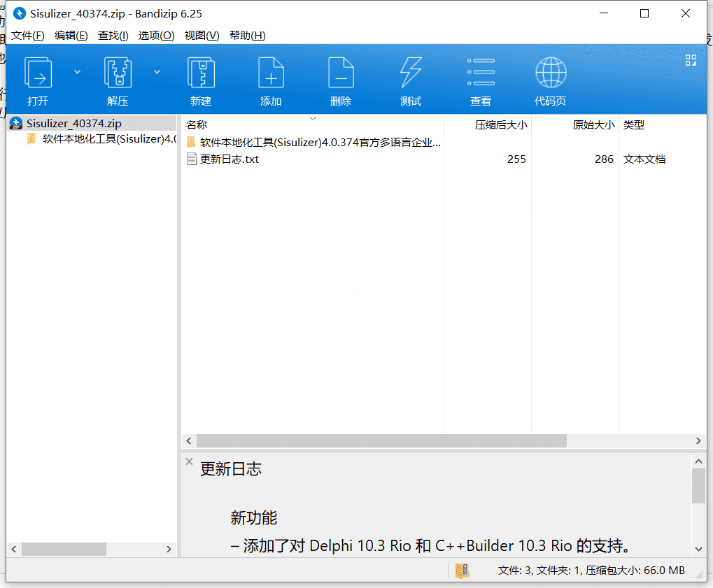
Task: Open the 帮助(H) menu
Action: click(248, 36)
